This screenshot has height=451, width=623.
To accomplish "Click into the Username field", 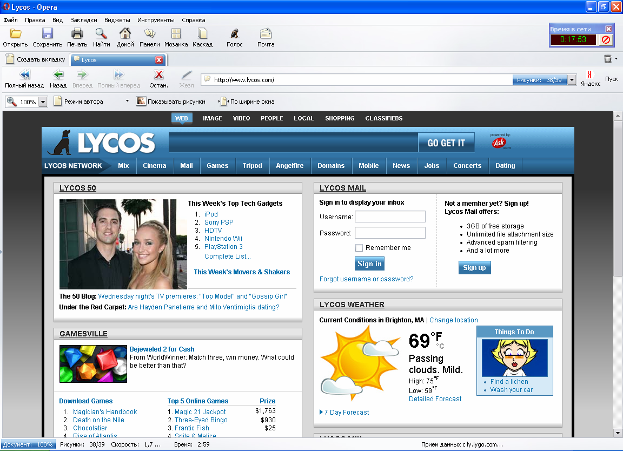I will click(390, 217).
